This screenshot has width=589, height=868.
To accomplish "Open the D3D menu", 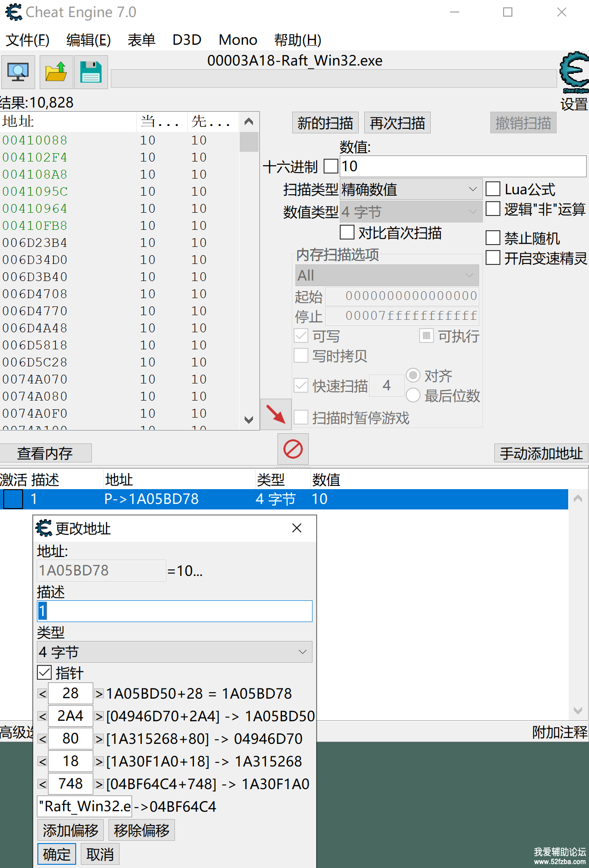I will coord(187,40).
